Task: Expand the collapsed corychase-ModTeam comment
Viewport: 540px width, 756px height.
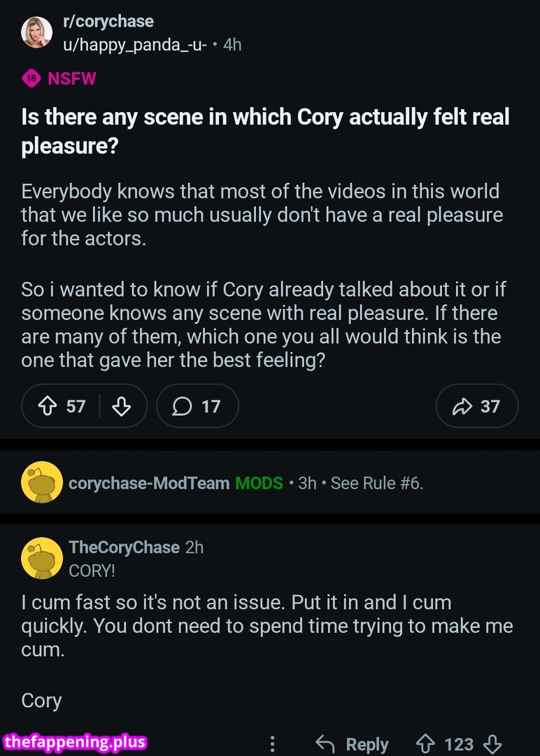Action: 280,483
